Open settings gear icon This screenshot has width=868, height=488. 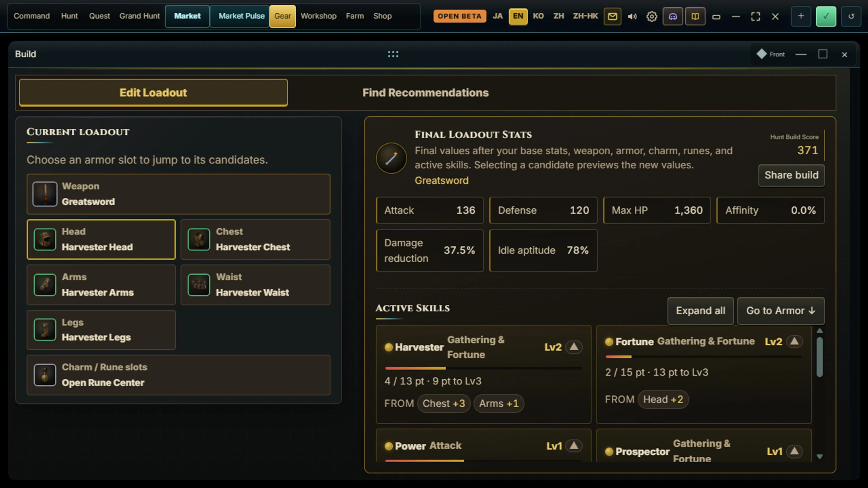[652, 16]
